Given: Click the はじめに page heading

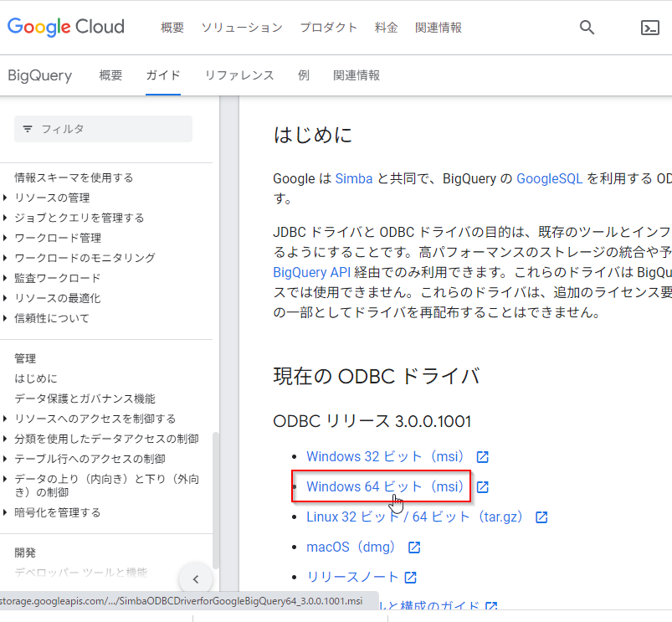Looking at the screenshot, I should tap(313, 135).
